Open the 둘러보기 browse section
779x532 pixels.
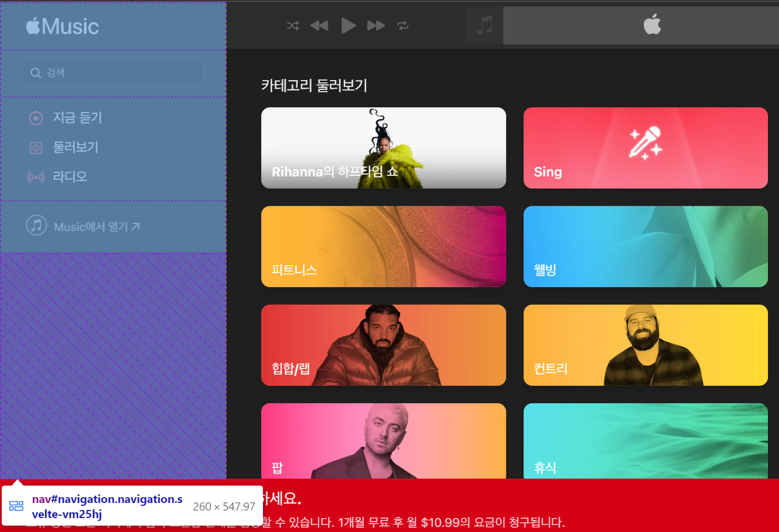point(75,147)
